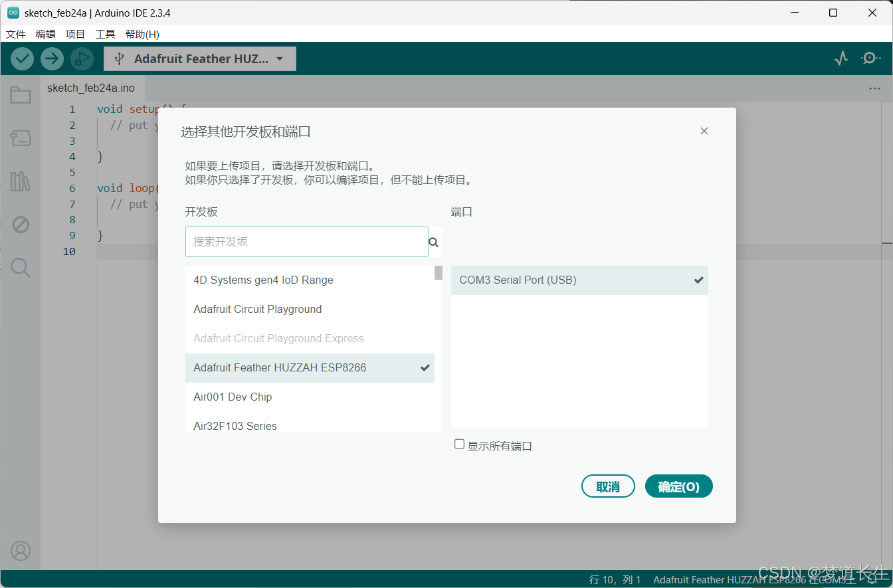Select Adafruit Circuit Playground Express board
This screenshot has height=588, width=893.
310,339
